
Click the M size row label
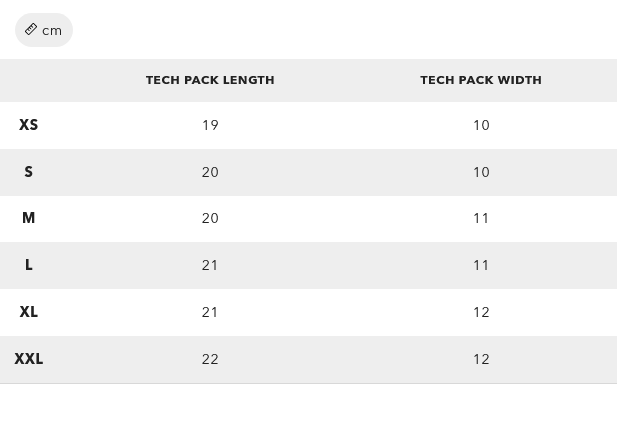[x=29, y=218]
